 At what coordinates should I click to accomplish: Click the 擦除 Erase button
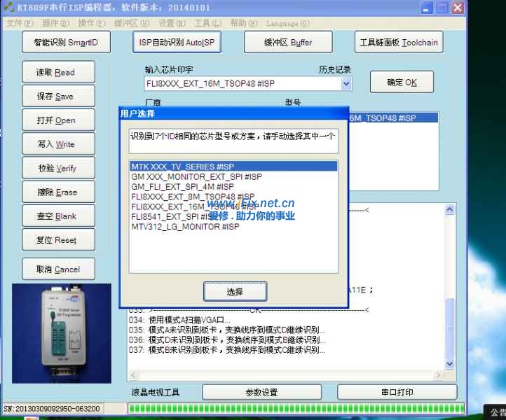point(58,192)
